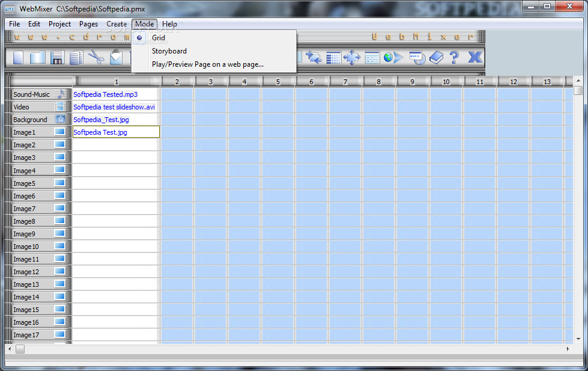The height and width of the screenshot is (371, 588).
Task: Click the Video row label
Action: pyautogui.click(x=21, y=107)
